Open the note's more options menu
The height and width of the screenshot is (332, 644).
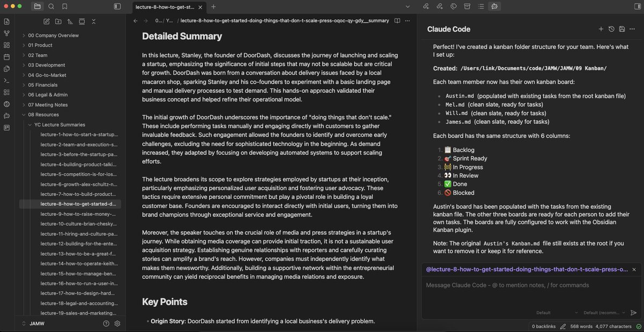[x=408, y=20]
